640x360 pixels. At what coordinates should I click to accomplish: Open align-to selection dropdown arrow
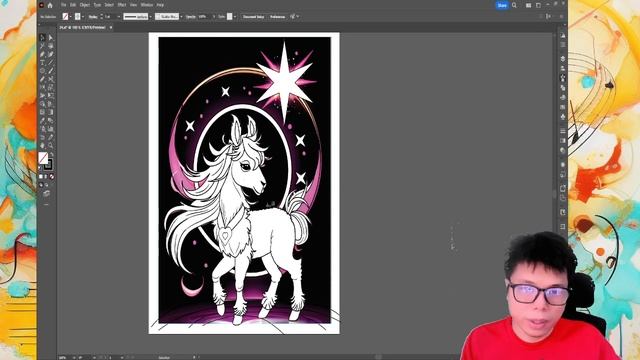[298, 17]
